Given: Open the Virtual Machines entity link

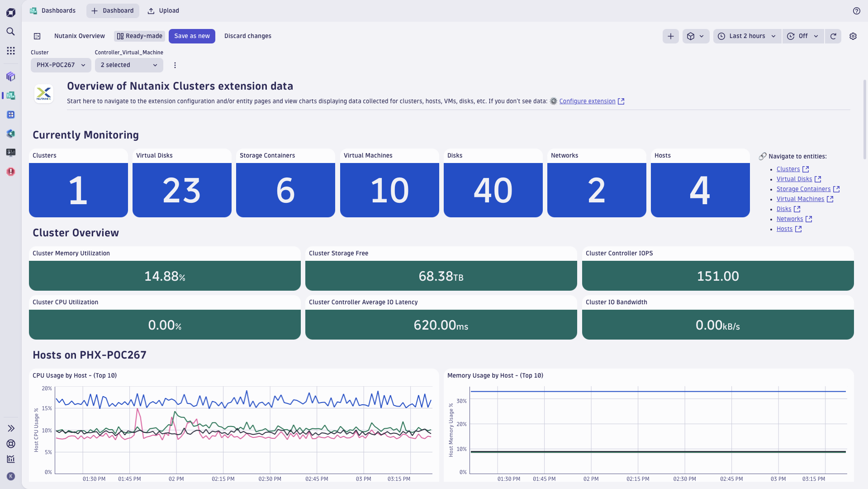Looking at the screenshot, I should tap(800, 199).
